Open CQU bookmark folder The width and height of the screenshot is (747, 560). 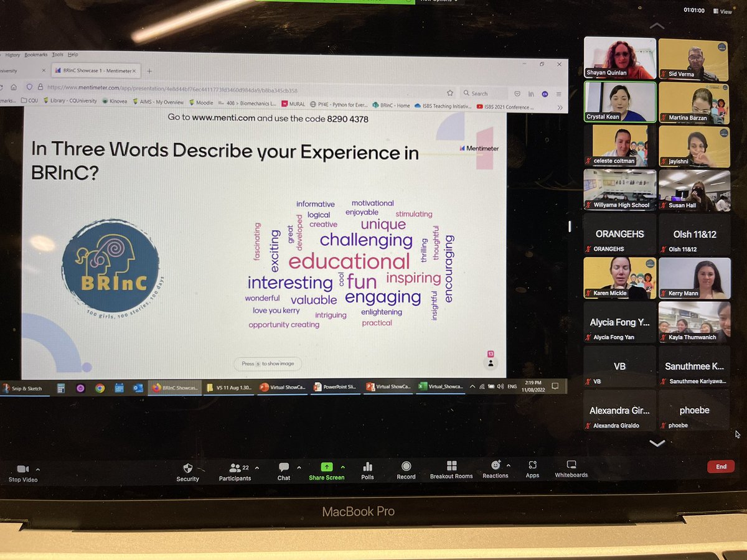pyautogui.click(x=29, y=100)
